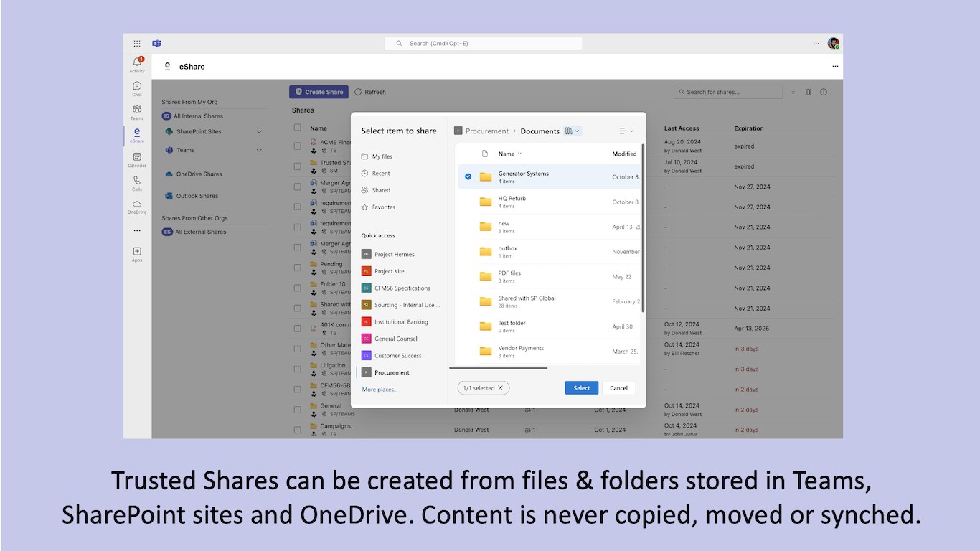The width and height of the screenshot is (980, 551).
Task: Open the view options dropdown in picker
Action: click(x=626, y=131)
